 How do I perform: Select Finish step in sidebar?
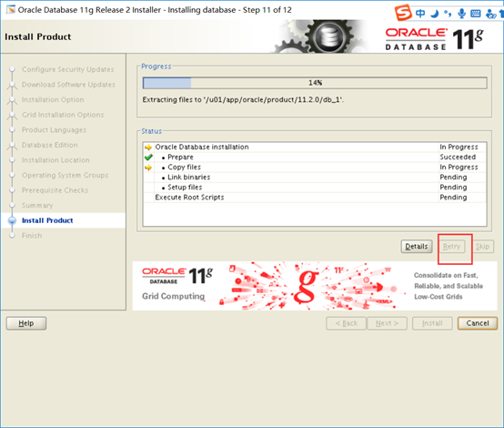[x=32, y=236]
